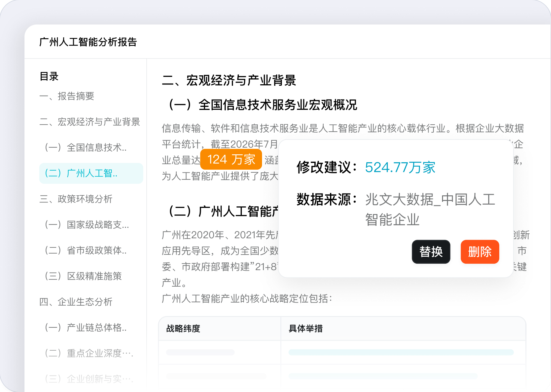
Task: Go to (三)企业创新与实… contents entry
Action: [89, 379]
